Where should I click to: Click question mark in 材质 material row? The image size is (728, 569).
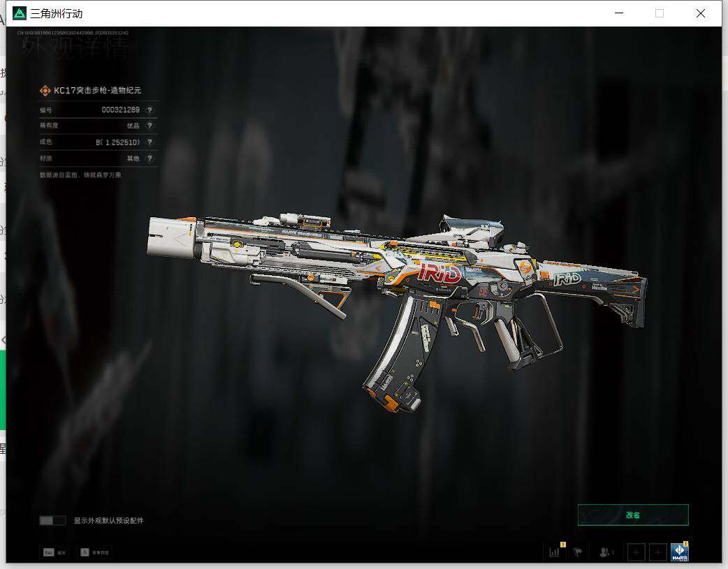[150, 158]
